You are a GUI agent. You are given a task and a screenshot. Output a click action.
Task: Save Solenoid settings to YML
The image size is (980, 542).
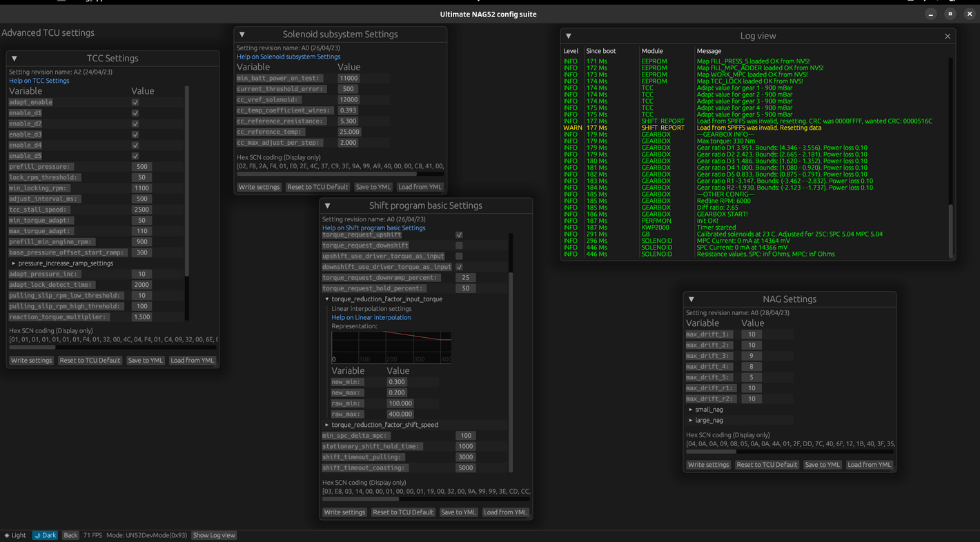373,187
